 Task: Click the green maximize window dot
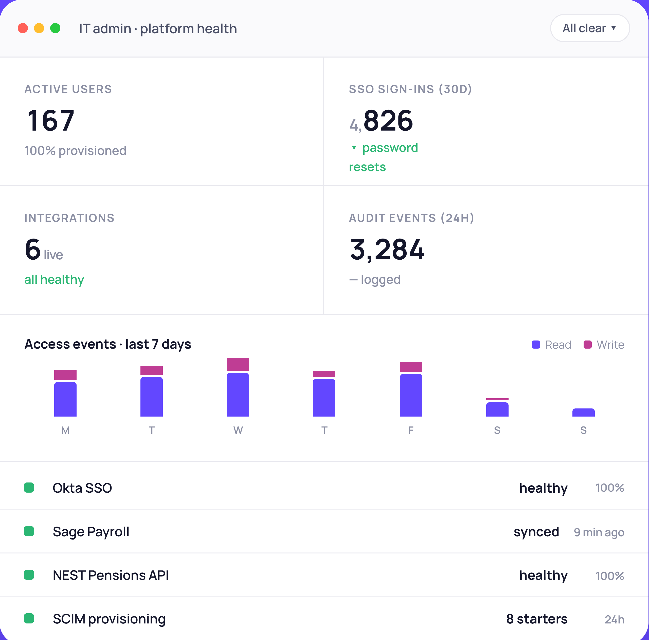(55, 28)
